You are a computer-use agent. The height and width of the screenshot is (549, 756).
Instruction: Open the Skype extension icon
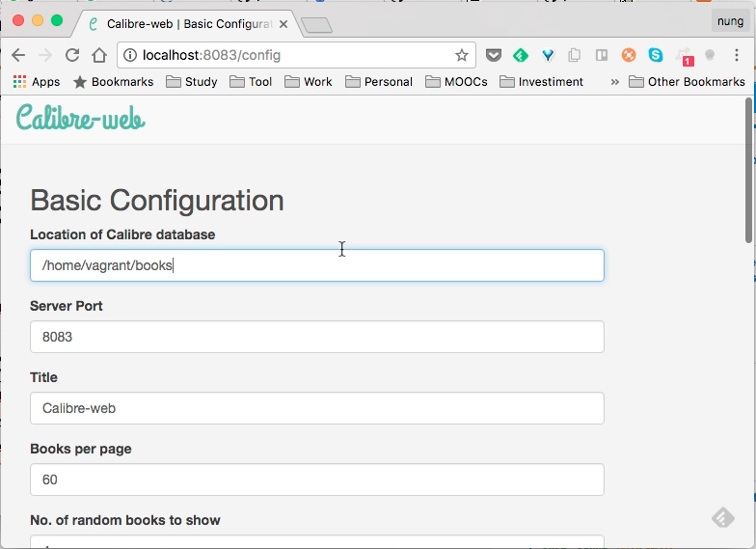[x=656, y=55]
